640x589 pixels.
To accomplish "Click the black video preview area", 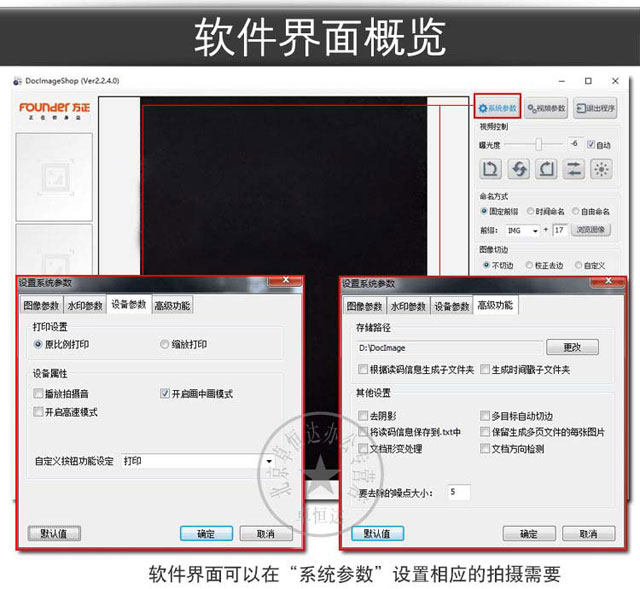I will tap(284, 186).
